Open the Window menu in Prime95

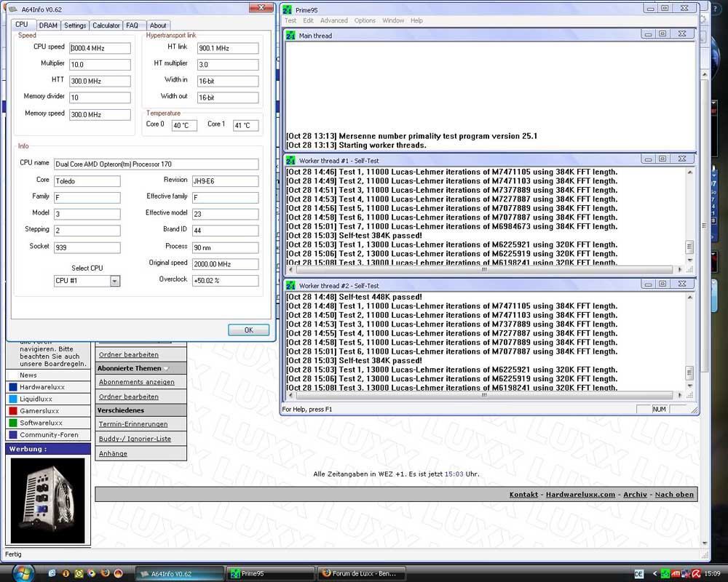393,21
